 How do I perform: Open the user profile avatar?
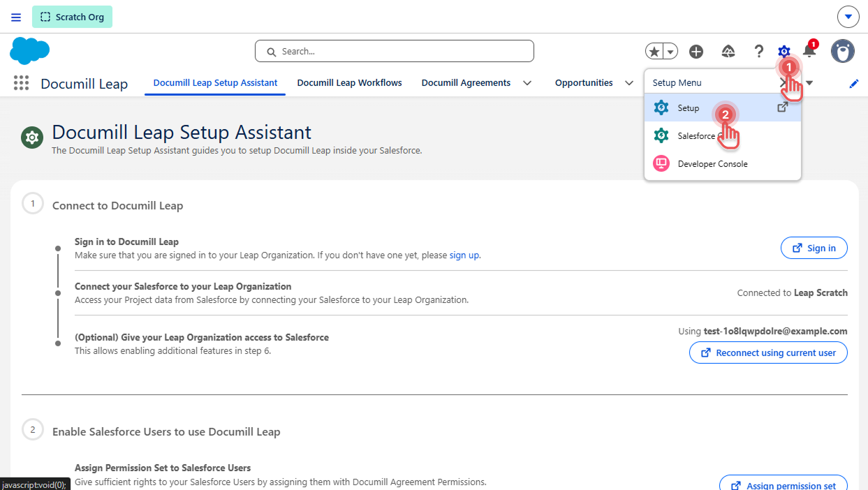point(843,51)
